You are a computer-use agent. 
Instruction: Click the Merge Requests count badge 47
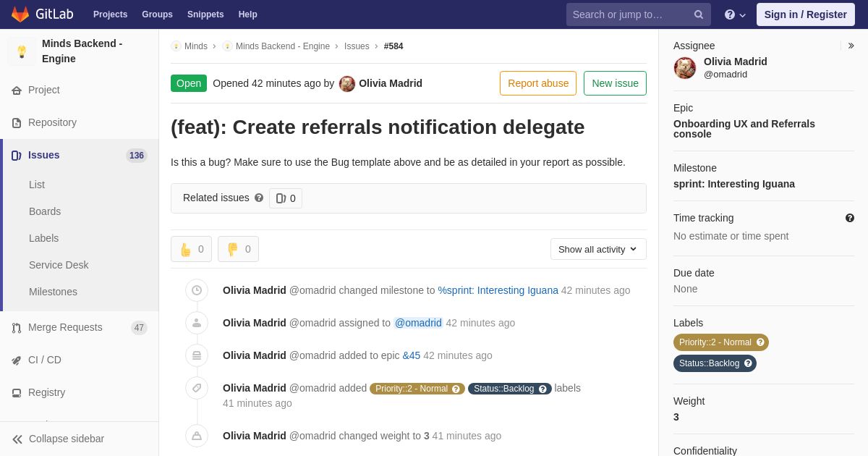(139, 328)
